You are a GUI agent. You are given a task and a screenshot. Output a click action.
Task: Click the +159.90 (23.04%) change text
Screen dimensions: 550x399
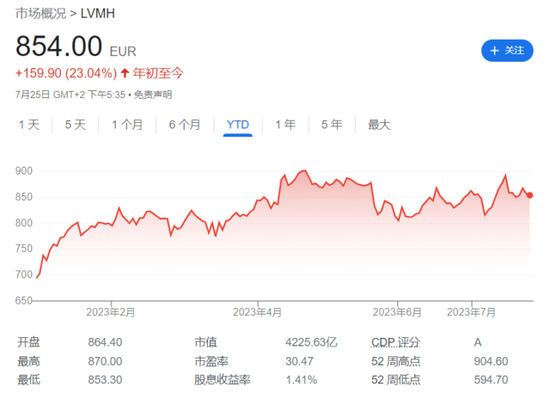66,73
